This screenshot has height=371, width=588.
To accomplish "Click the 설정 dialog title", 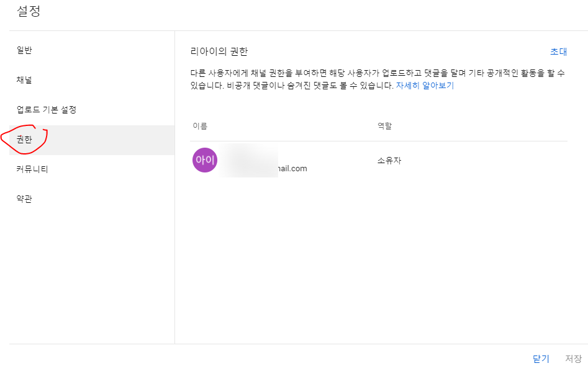I will [29, 11].
